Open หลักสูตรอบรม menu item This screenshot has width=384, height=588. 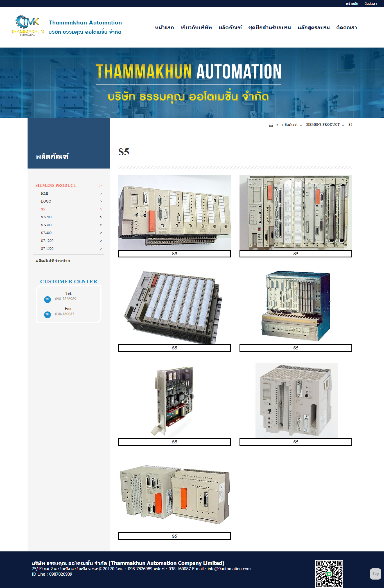(x=313, y=28)
